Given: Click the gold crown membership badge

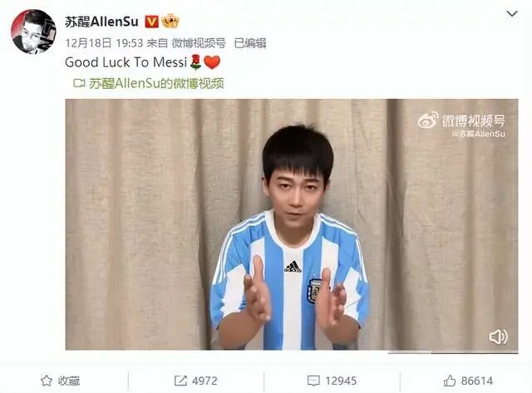Looking at the screenshot, I should coord(170,22).
